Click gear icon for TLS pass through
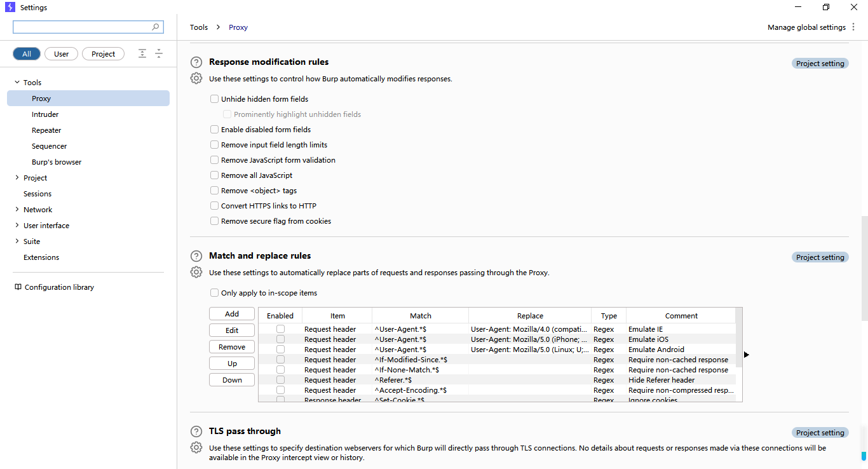The width and height of the screenshot is (868, 469). 196,447
